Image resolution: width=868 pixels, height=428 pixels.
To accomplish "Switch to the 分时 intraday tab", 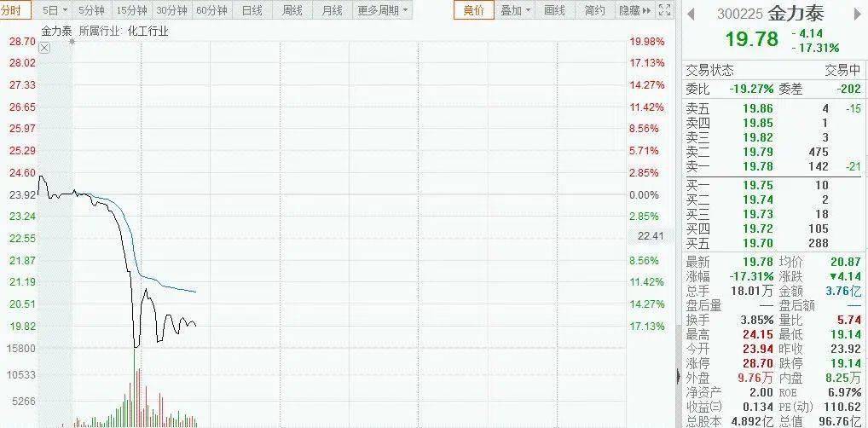I will click(16, 10).
